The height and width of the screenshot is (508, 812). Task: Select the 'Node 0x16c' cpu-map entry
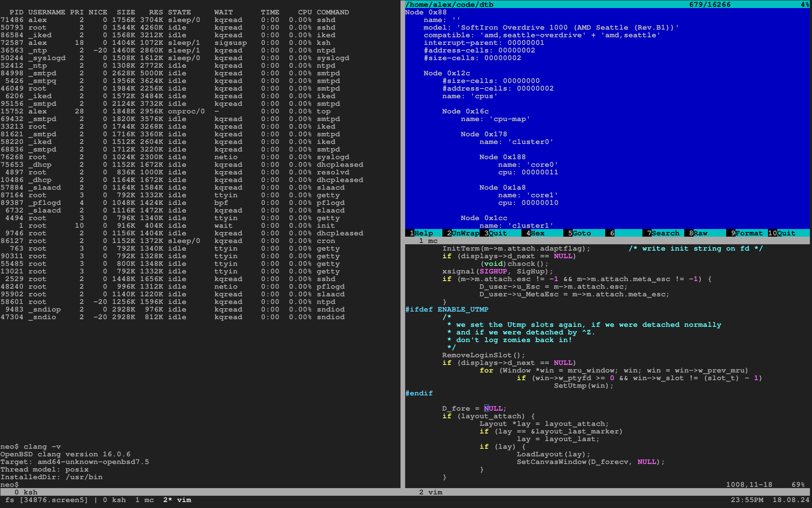[465, 111]
